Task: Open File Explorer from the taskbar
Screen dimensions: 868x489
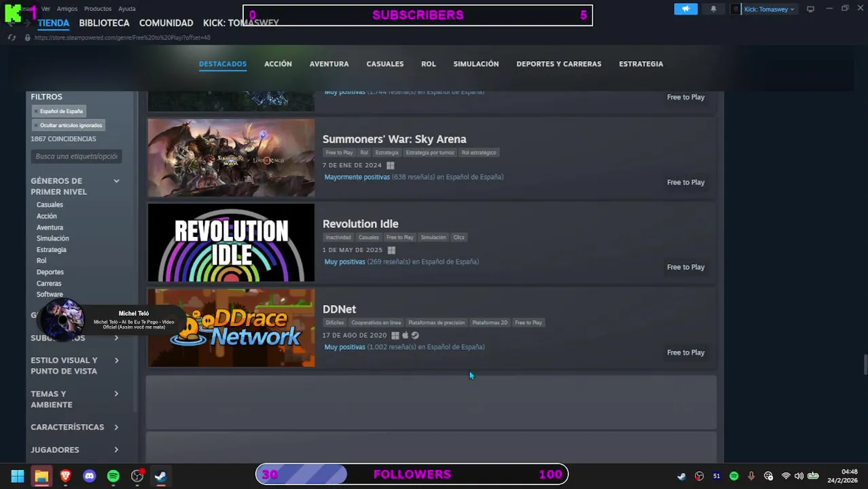Action: click(x=41, y=476)
